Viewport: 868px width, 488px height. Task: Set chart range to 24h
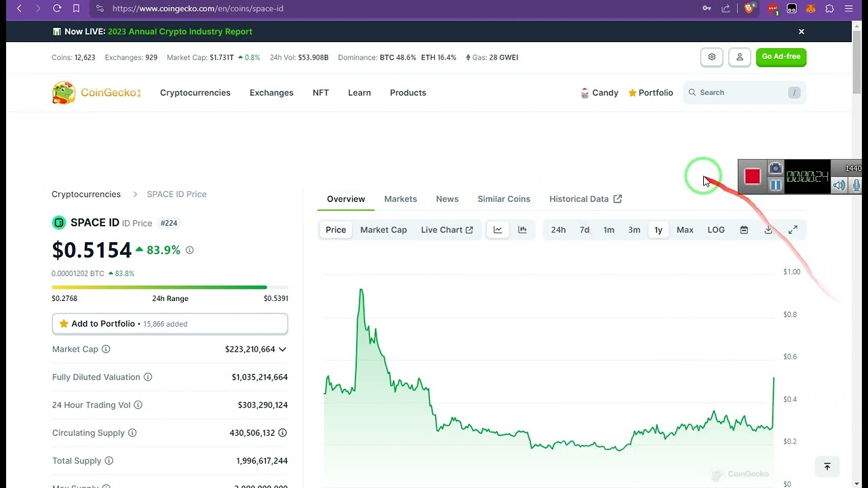pos(558,230)
